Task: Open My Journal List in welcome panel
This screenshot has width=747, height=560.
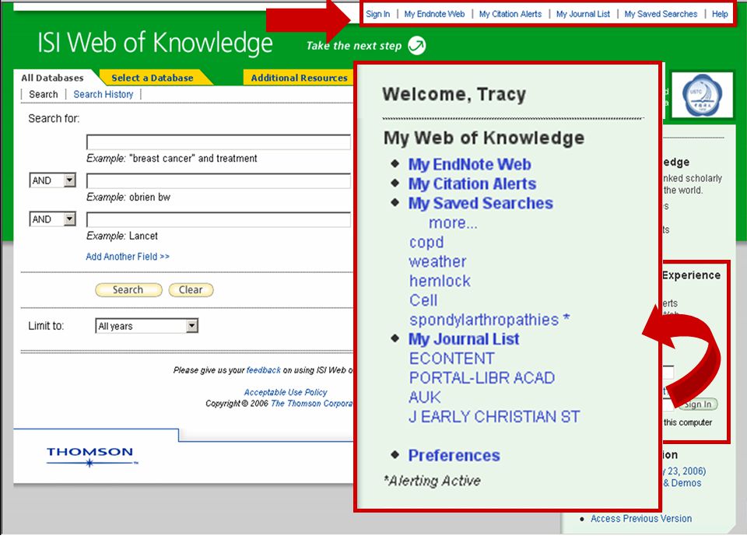Action: click(x=464, y=339)
